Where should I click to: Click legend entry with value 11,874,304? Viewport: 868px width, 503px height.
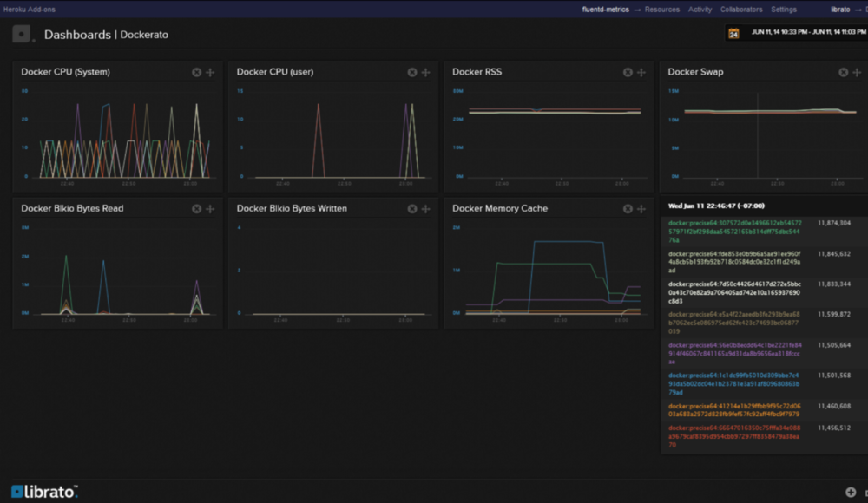tap(764, 232)
